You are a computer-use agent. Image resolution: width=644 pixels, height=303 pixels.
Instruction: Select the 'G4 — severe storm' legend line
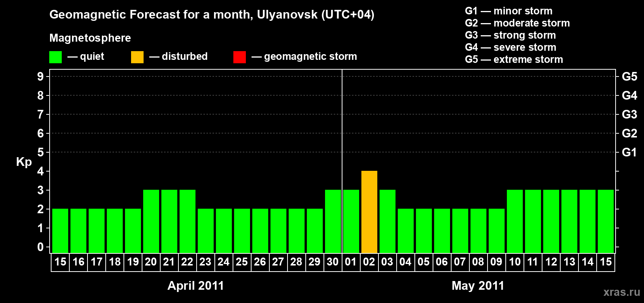pyautogui.click(x=511, y=47)
